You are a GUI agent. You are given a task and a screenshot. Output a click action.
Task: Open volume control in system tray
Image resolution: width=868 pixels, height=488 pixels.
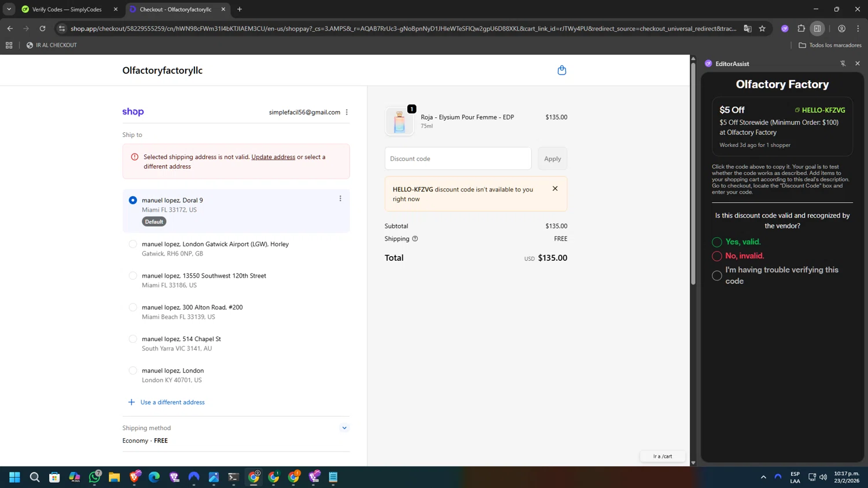[823, 477]
